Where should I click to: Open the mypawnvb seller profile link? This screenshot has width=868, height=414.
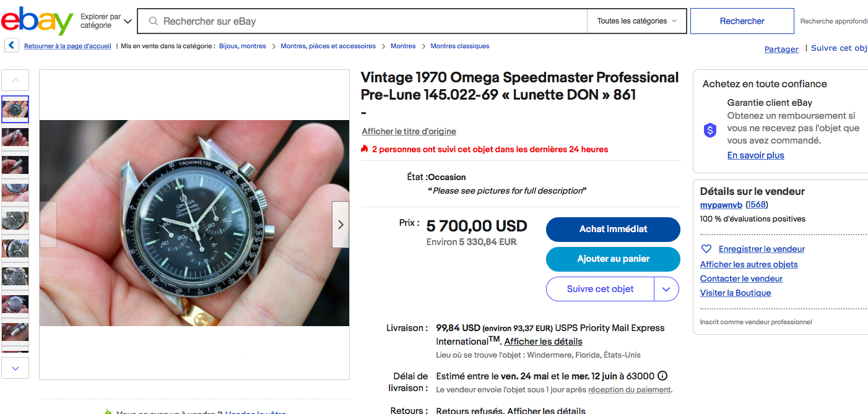coord(721,205)
